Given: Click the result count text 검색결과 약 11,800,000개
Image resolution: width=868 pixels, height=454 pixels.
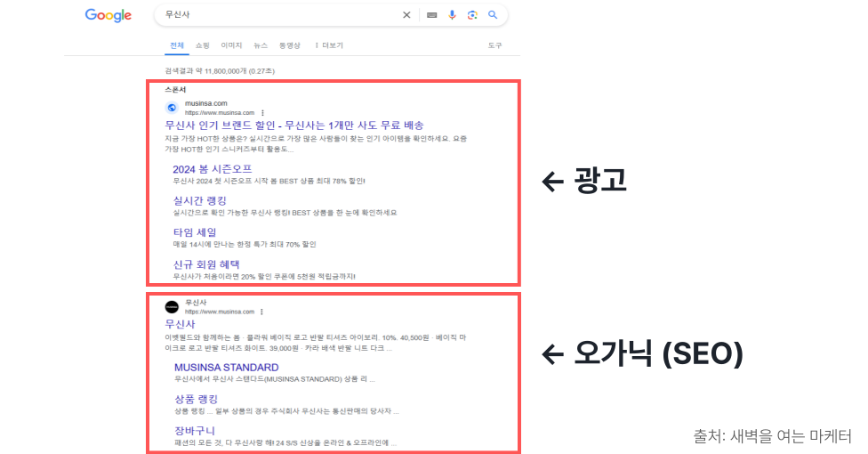Looking at the screenshot, I should (220, 71).
